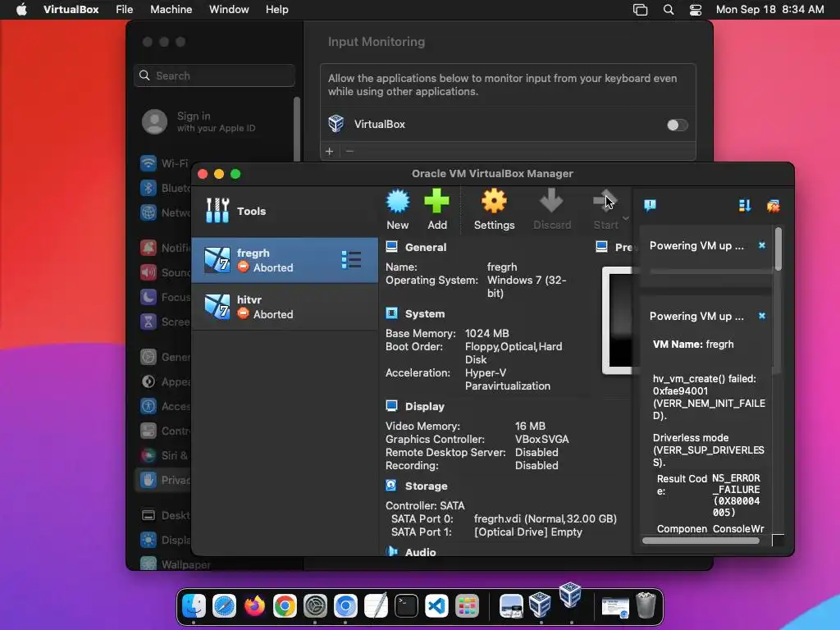The image size is (840, 630).
Task: Click the Storage section header link
Action: click(x=426, y=486)
